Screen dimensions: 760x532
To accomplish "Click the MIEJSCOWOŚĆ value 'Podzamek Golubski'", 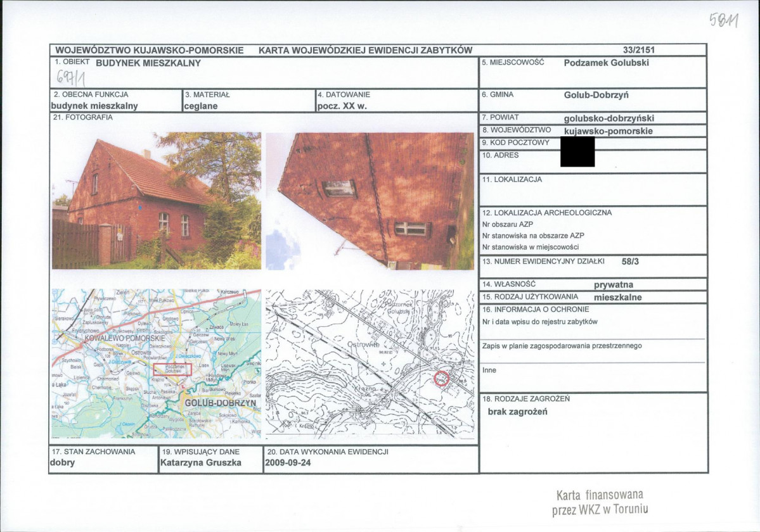I will (607, 63).
